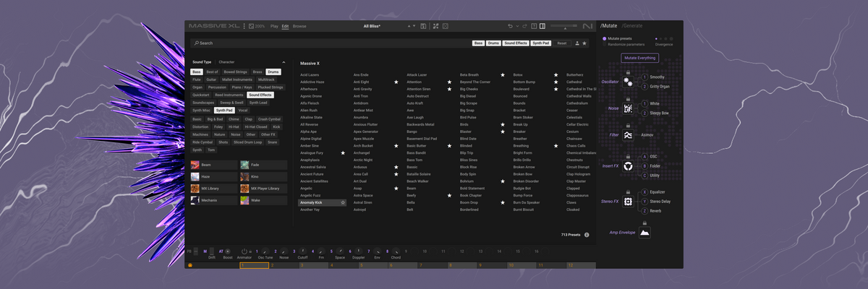Favorite the Anomaly Kick preset star

coord(343,203)
